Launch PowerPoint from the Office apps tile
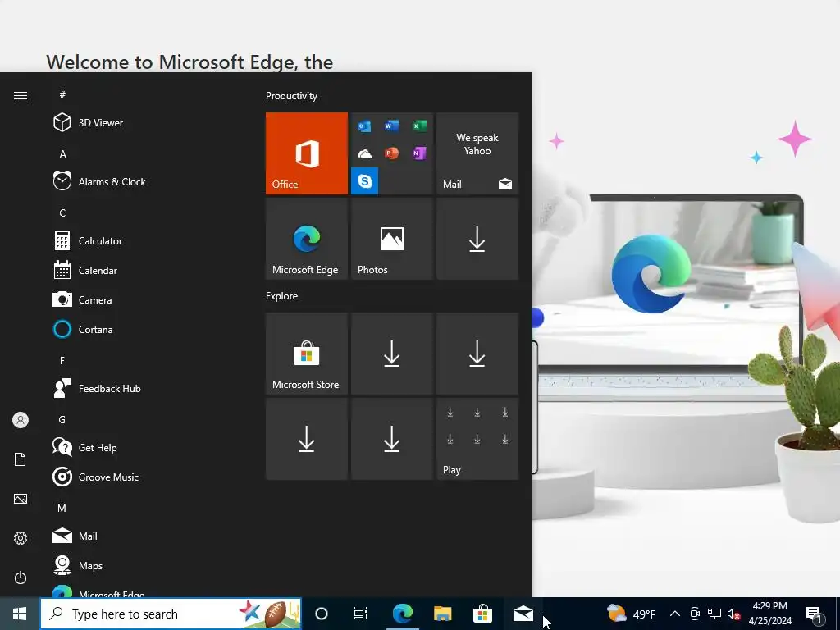Screen dimensions: 840x630 (x=391, y=153)
